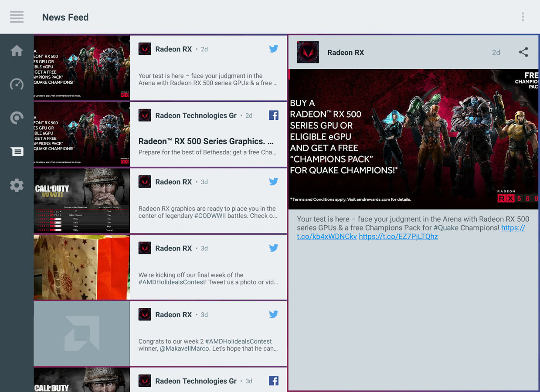Open second Quake Champions thumbnail in feed
Viewport: 540px width, 392px height.
point(82,134)
